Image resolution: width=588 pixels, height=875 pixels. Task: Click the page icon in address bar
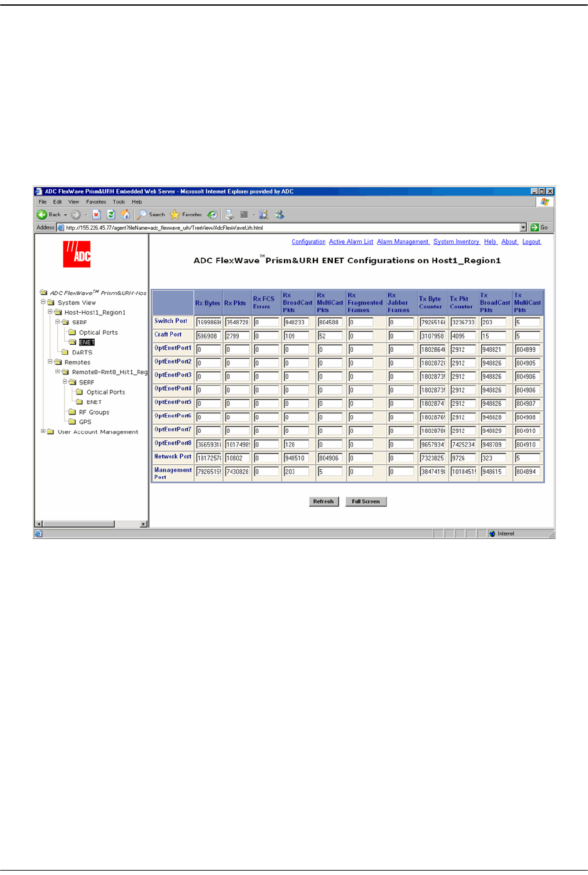(61, 227)
